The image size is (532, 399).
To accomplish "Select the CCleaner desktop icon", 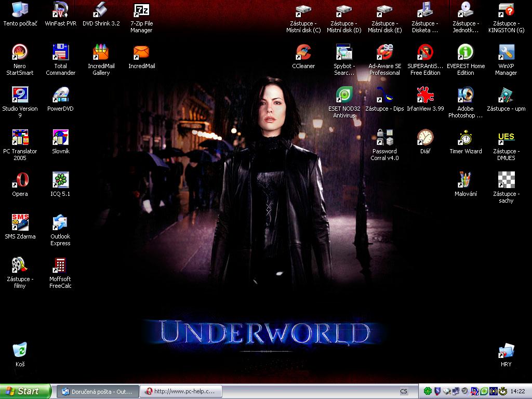I will point(303,52).
